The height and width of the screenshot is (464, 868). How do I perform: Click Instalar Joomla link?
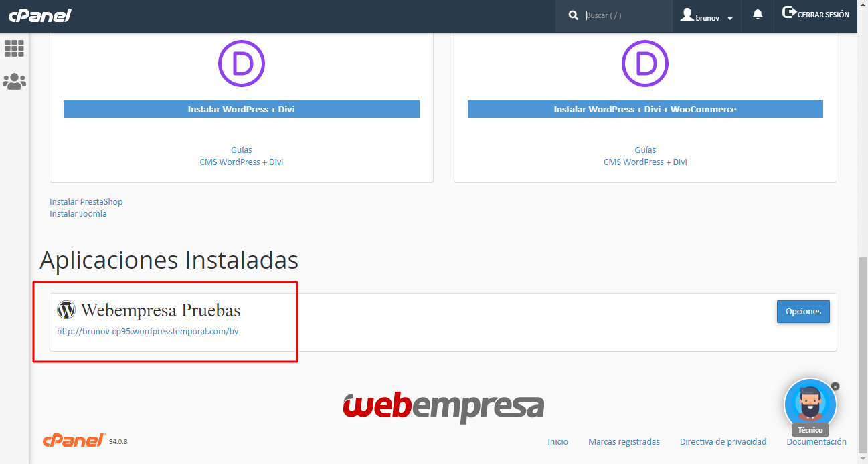pos(78,214)
